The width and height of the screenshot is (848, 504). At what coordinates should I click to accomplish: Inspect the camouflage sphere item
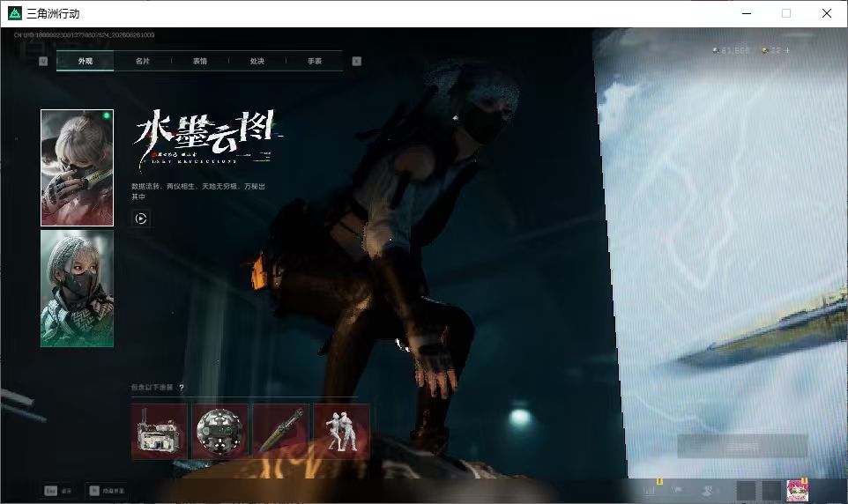tap(219, 431)
